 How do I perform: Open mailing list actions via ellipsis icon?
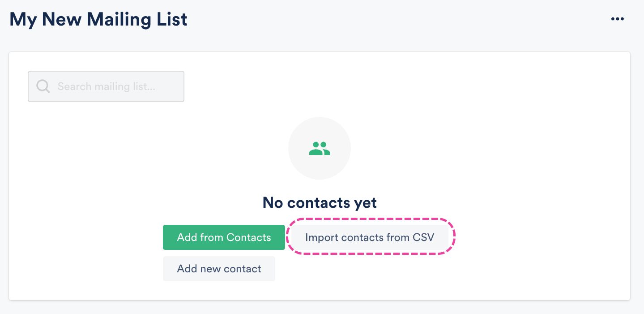click(x=617, y=19)
